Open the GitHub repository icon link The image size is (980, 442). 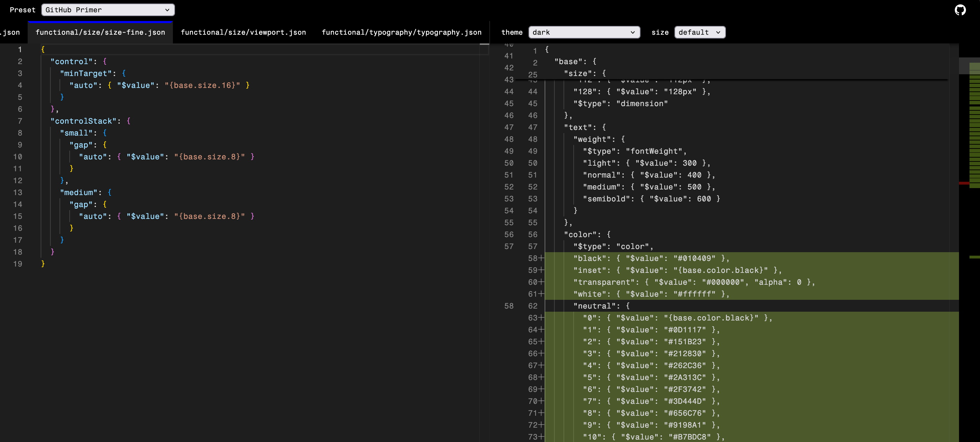[x=960, y=10]
